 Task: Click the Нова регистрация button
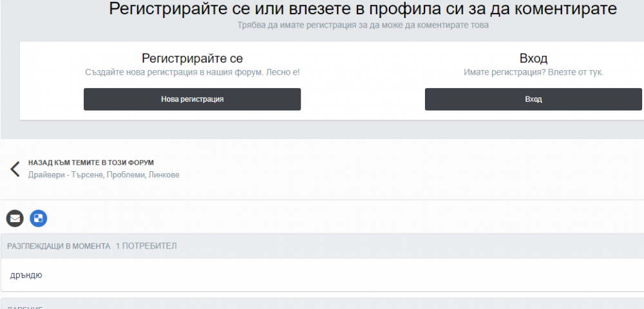pyautogui.click(x=192, y=99)
